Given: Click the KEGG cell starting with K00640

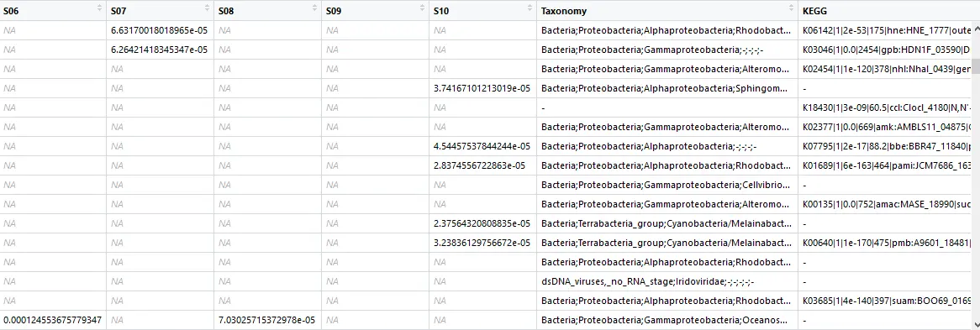Looking at the screenshot, I should pyautogui.click(x=886, y=243).
